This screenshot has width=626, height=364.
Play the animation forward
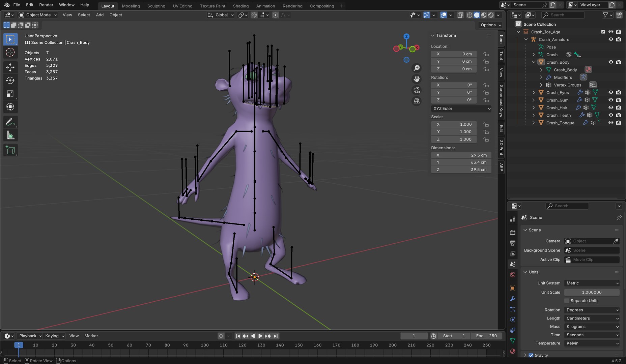(x=260, y=336)
